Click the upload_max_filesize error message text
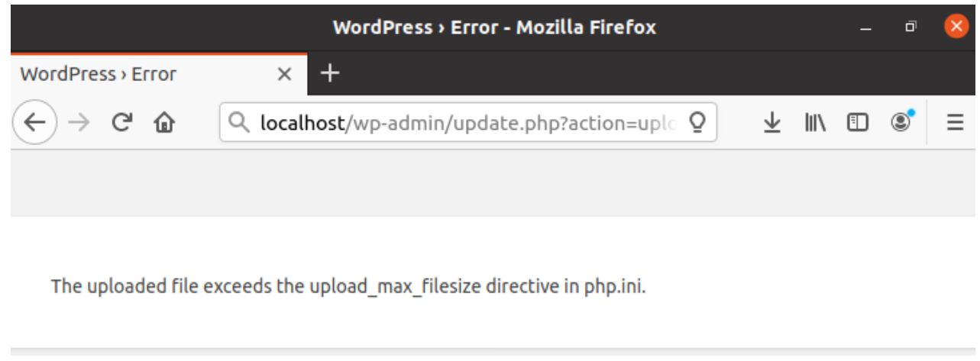This screenshot has width=980, height=361. point(348,287)
